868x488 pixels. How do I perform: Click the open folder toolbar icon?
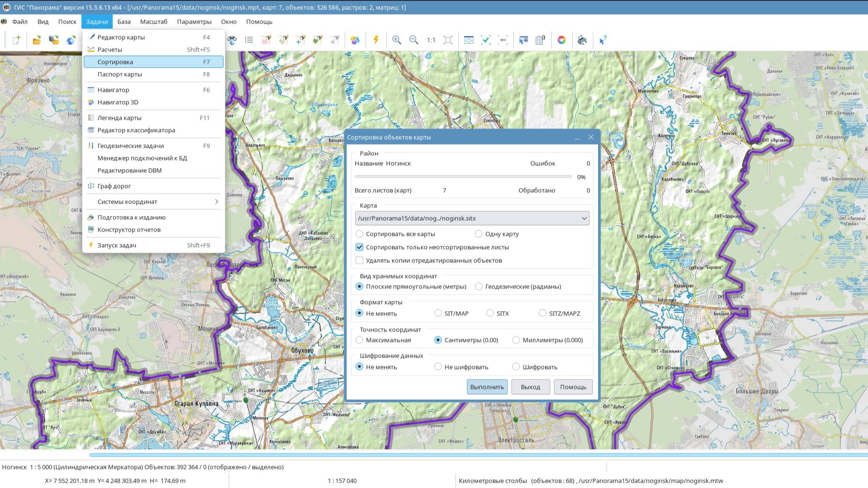tap(36, 40)
